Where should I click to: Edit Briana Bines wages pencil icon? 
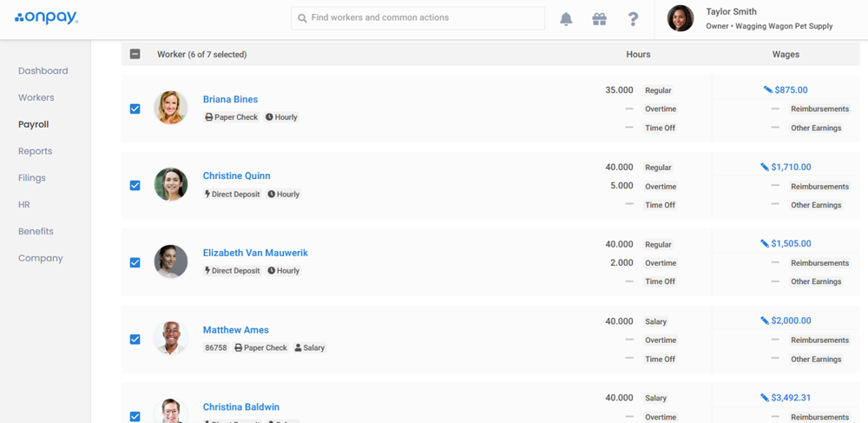[x=767, y=89]
